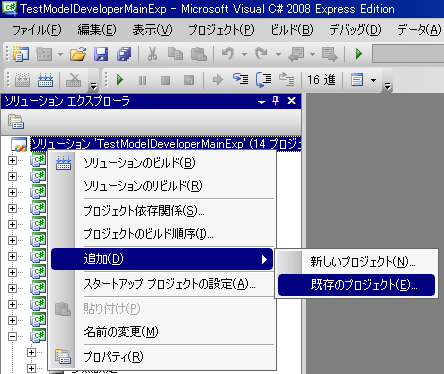Open the データ(A) menu
This screenshot has height=374, width=444.
coord(419,30)
